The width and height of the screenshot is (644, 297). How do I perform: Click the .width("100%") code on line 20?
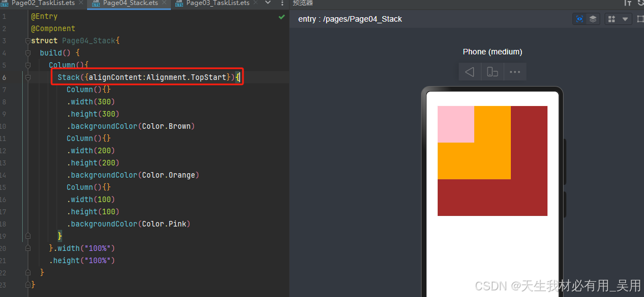pyautogui.click(x=84, y=248)
